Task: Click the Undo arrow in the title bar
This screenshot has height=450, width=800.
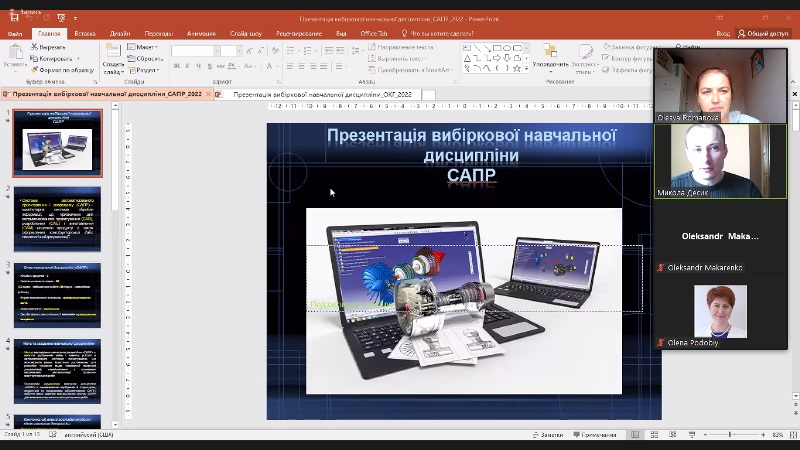Action: [30, 18]
